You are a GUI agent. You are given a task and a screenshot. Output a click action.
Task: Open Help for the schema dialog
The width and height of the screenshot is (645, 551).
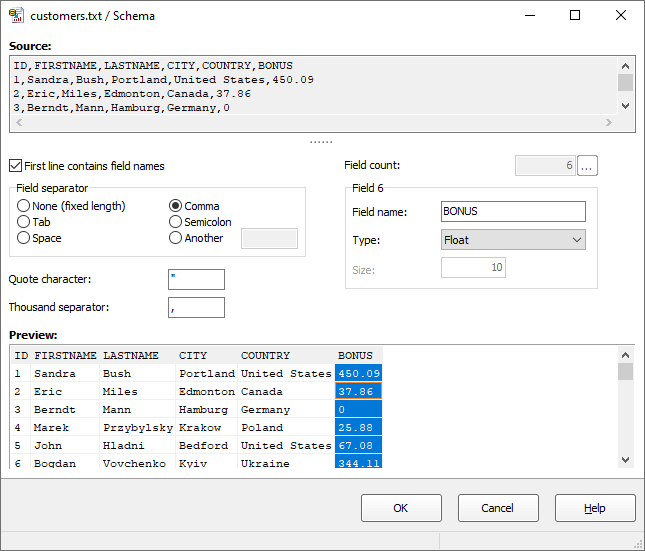coord(595,508)
